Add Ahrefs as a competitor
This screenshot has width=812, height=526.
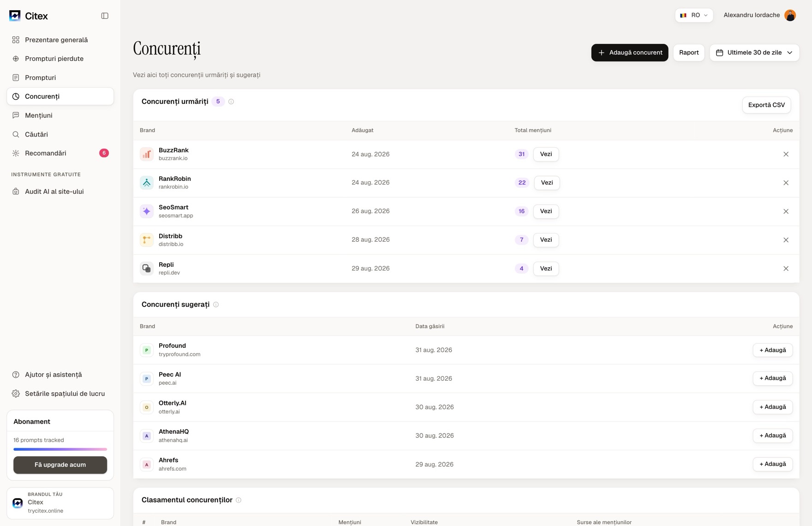773,464
